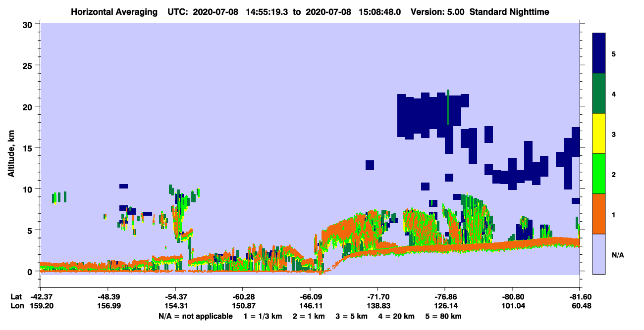Click the longitude value 126.14
644x330 pixels.
[445, 306]
